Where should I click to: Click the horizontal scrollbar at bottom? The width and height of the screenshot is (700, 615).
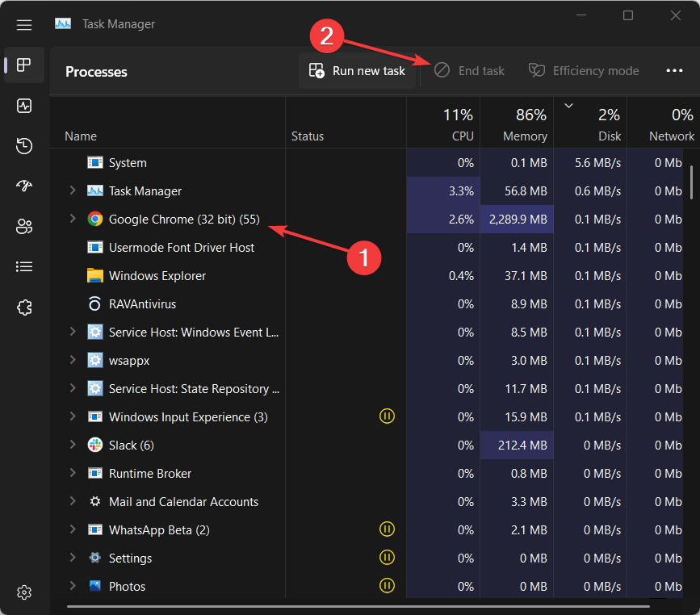pos(358,606)
